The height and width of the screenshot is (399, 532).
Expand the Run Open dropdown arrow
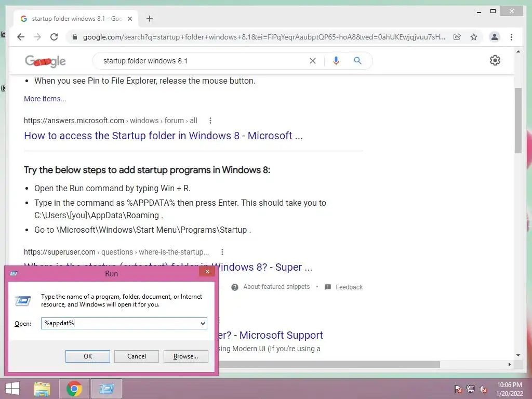pos(203,323)
